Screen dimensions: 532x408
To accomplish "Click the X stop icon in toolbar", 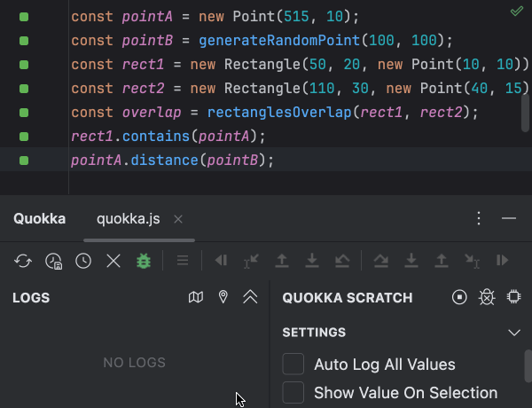I will (x=113, y=260).
